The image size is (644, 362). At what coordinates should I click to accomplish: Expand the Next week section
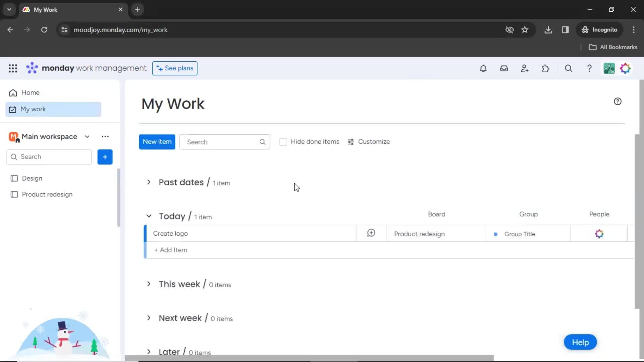click(x=149, y=318)
